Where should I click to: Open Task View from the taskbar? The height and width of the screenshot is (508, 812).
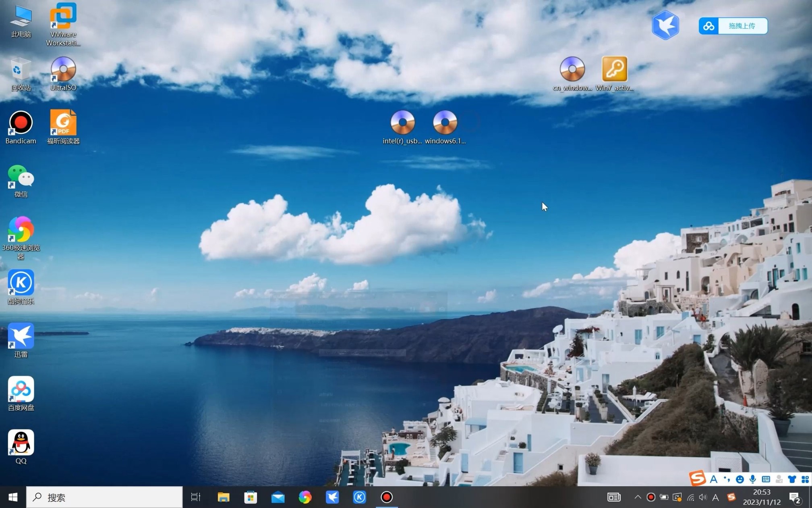click(196, 497)
